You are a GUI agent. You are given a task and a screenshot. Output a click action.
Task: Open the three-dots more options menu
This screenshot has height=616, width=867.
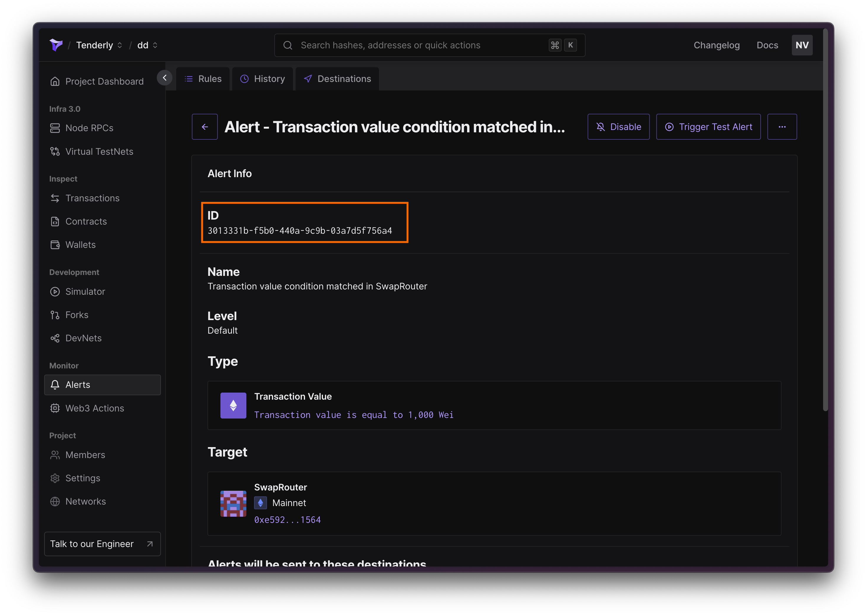tap(782, 127)
